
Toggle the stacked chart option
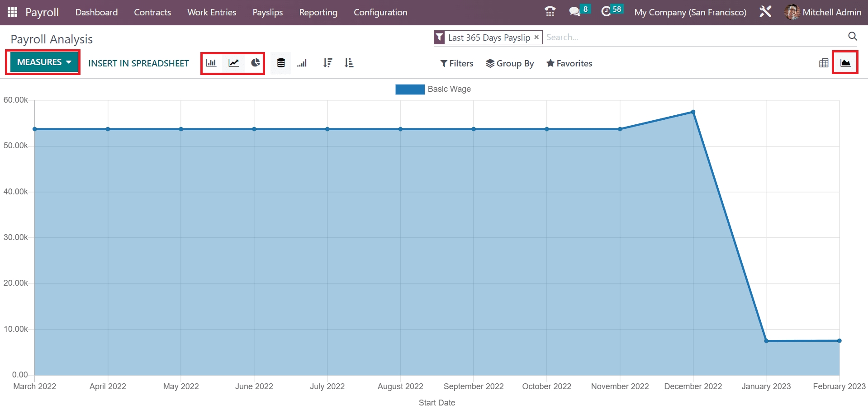pyautogui.click(x=281, y=63)
